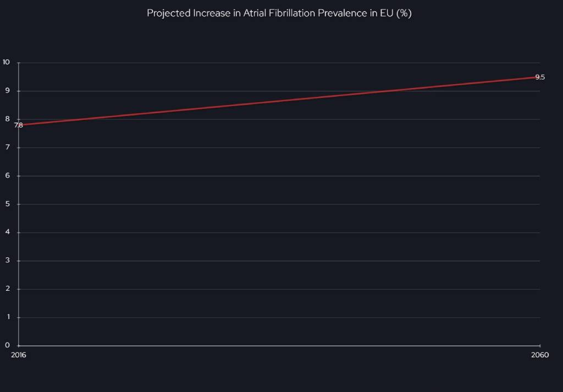Click the y-axis label 9
The width and height of the screenshot is (563, 392).
click(x=8, y=91)
